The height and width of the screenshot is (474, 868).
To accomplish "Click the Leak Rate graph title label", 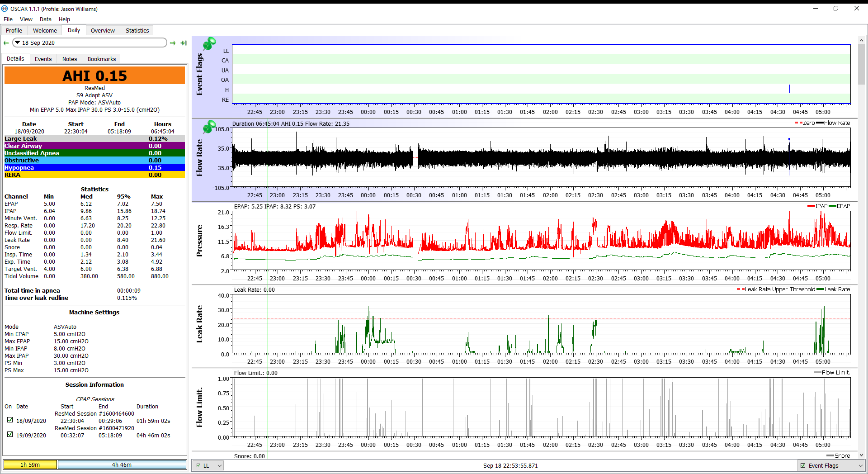I will tap(199, 324).
